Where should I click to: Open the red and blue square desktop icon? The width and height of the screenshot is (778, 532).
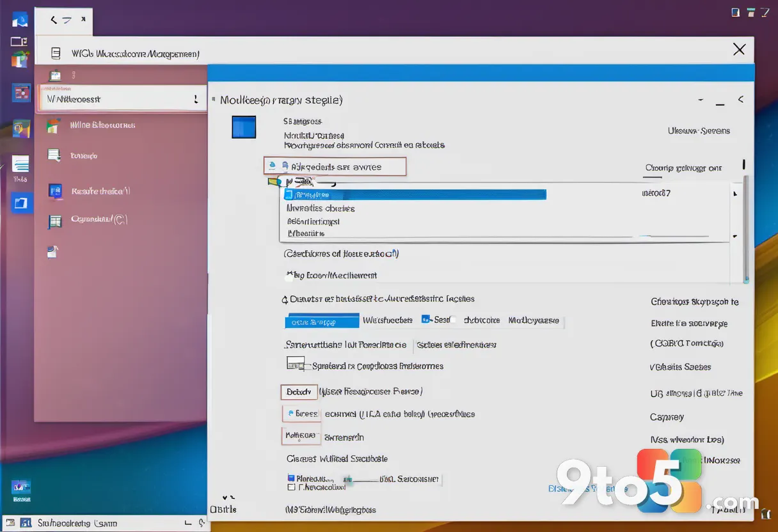pos(21,93)
